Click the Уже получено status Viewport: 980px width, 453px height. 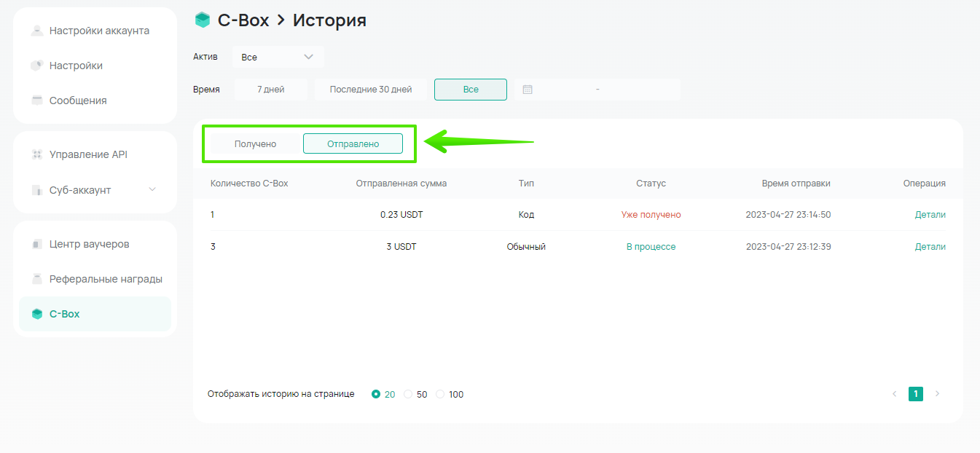coord(651,215)
